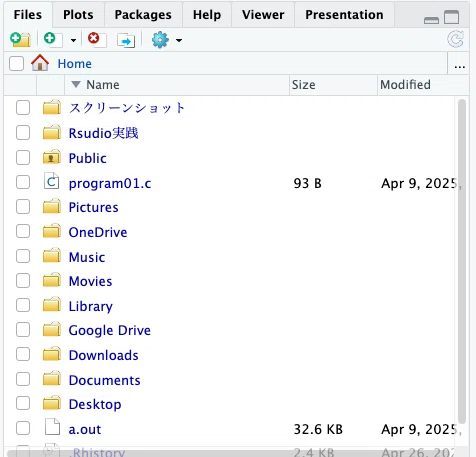Click the a.out blank file icon
The height and width of the screenshot is (457, 476).
pos(52,427)
